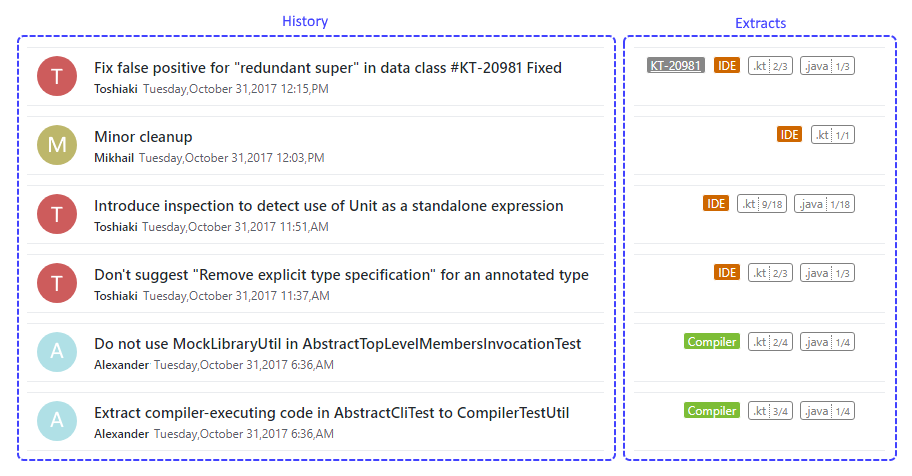Click the Compiler tag on the bottom row
Screen dimensions: 912x476
click(712, 411)
